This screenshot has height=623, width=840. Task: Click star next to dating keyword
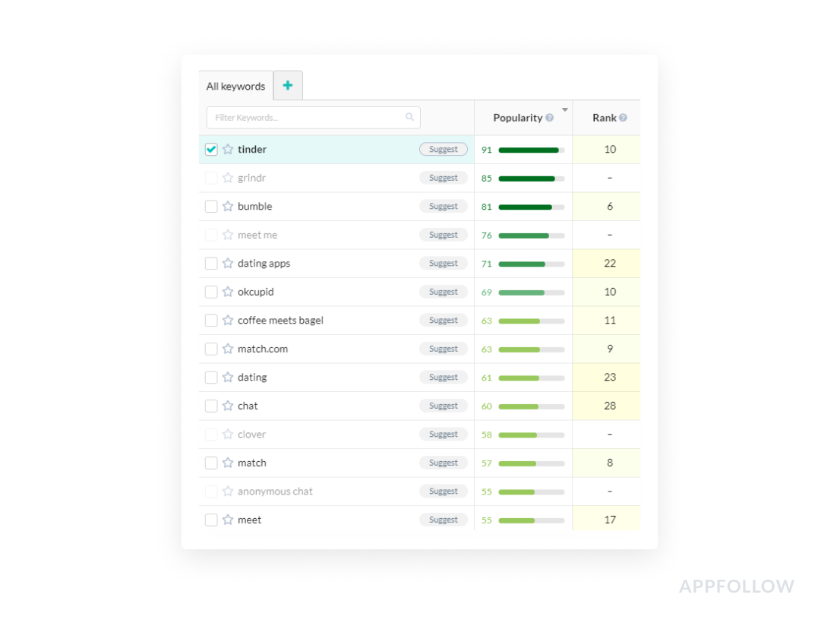click(x=228, y=377)
